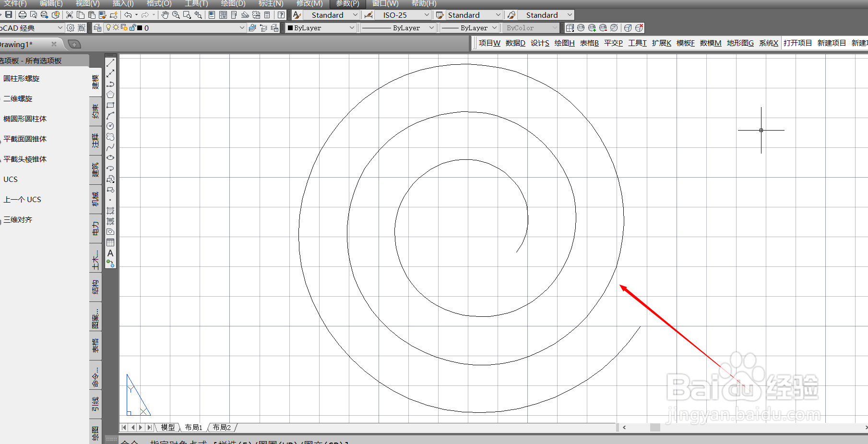Click 平截面圆锥体 in tool palette

25,139
